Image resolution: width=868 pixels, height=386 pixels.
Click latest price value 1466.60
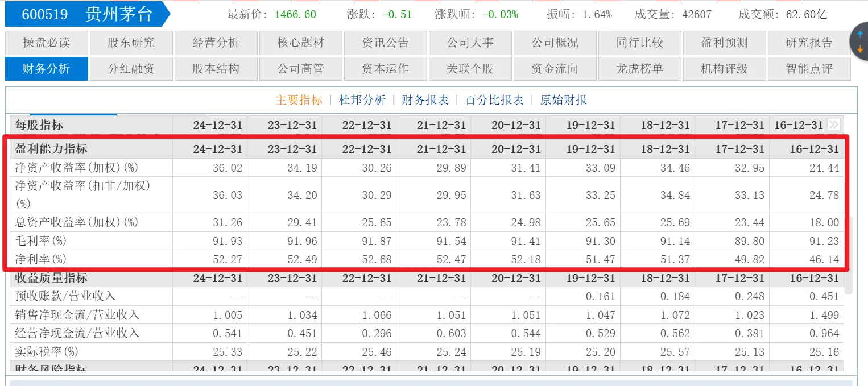295,14
